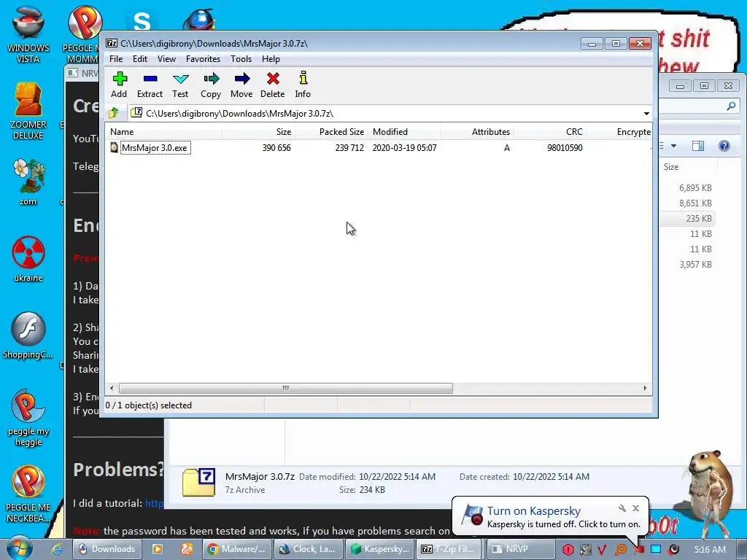Viewport: 747px width, 560px height.
Task: Open the Tools menu
Action: [241, 59]
